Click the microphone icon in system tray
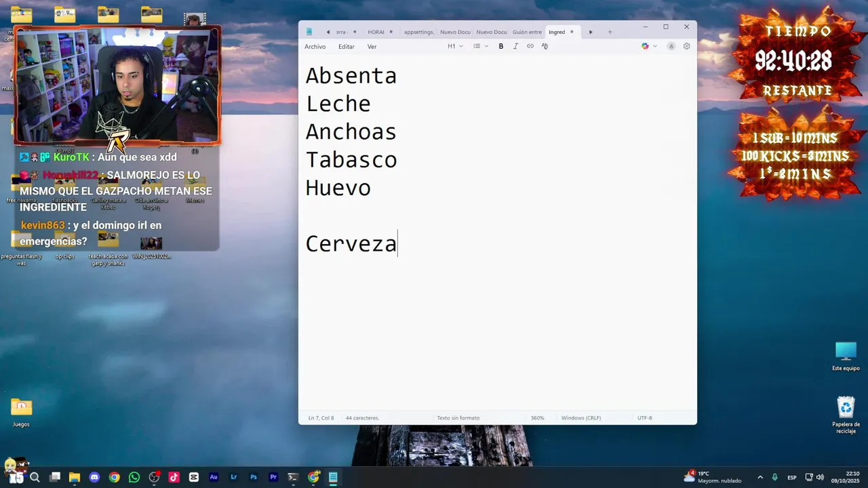The width and height of the screenshot is (868, 488). [x=774, y=477]
